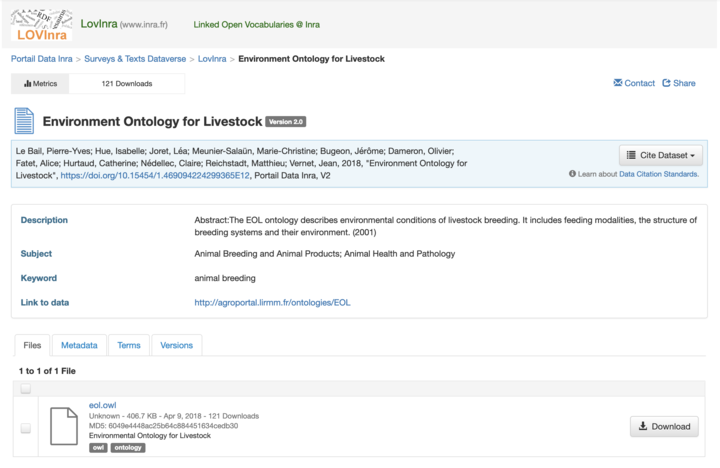Click the owl file tag
The width and height of the screenshot is (720, 468).
click(x=98, y=447)
